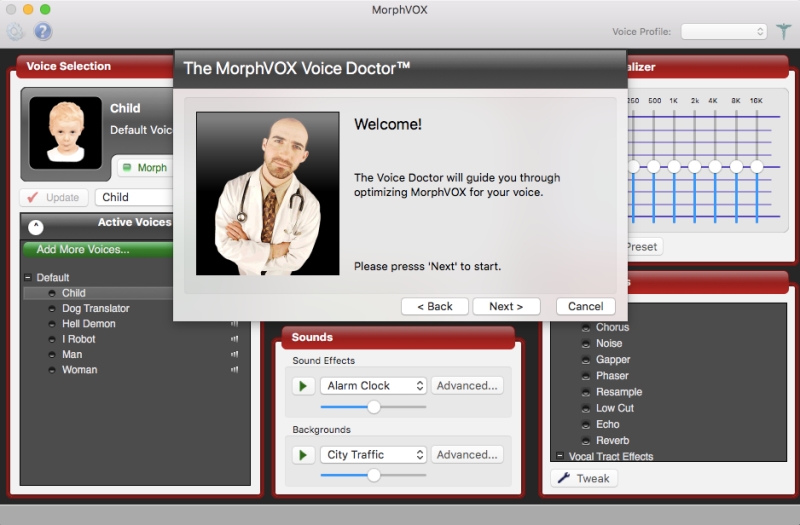Toggle the green Morph button

point(145,167)
